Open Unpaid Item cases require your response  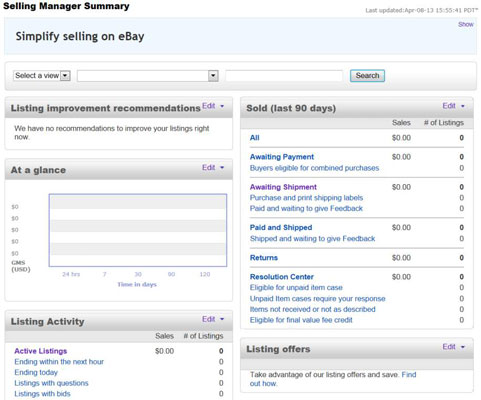pos(318,299)
